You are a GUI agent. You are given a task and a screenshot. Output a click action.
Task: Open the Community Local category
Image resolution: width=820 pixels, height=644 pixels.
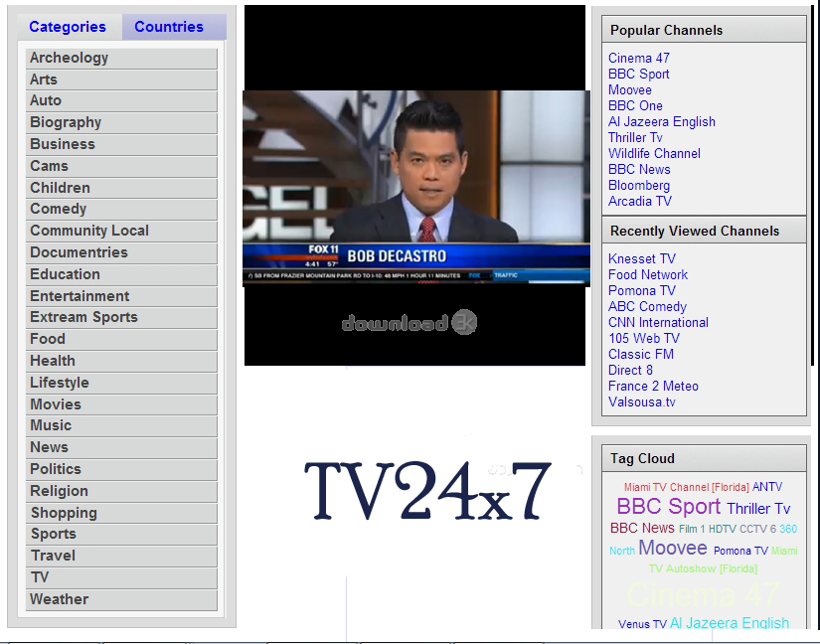coord(121,231)
